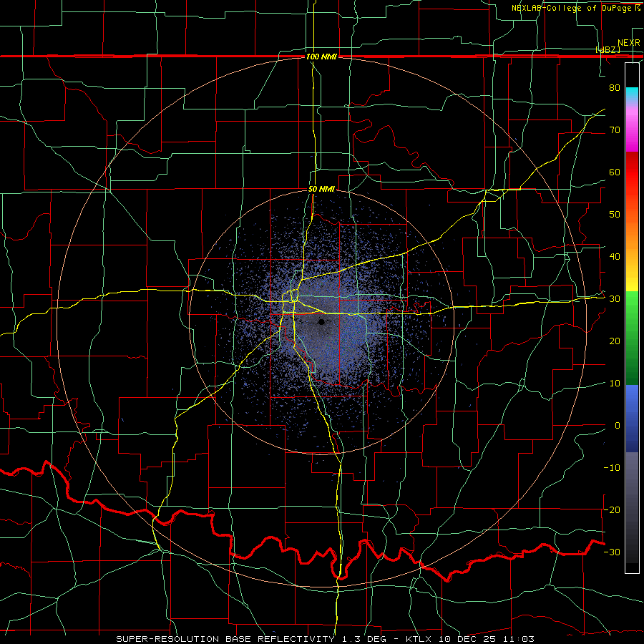Click the 40 value on the dBZ scale
This screenshot has width=644, height=644.
[615, 257]
